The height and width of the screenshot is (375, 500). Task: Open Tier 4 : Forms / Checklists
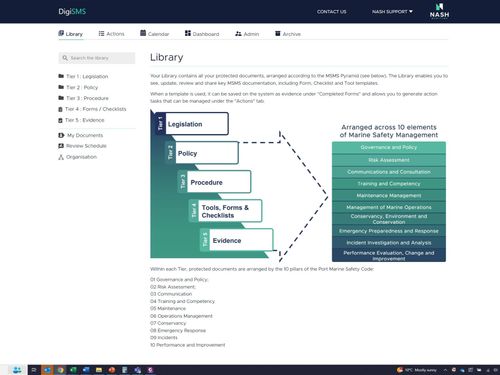[x=92, y=109]
